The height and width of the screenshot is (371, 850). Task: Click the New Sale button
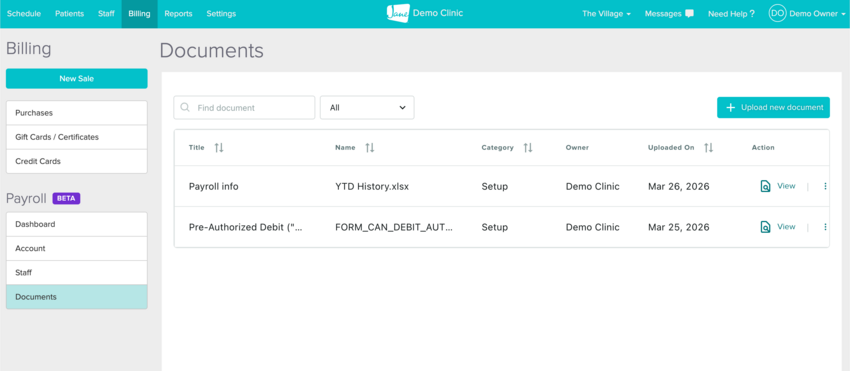pos(76,78)
